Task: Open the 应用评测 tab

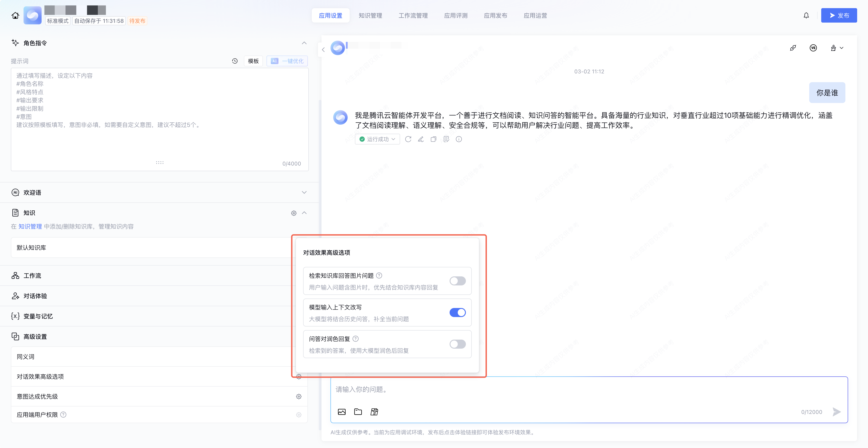Action: point(455,16)
